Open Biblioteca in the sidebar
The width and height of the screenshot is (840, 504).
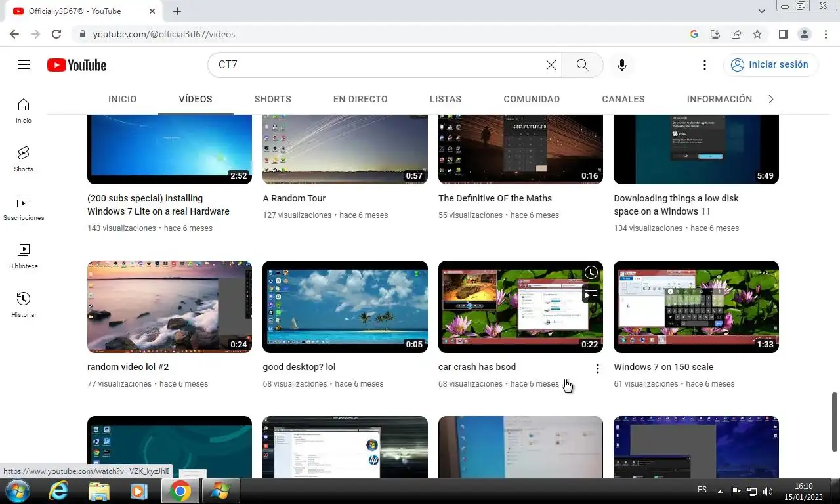[x=24, y=257]
